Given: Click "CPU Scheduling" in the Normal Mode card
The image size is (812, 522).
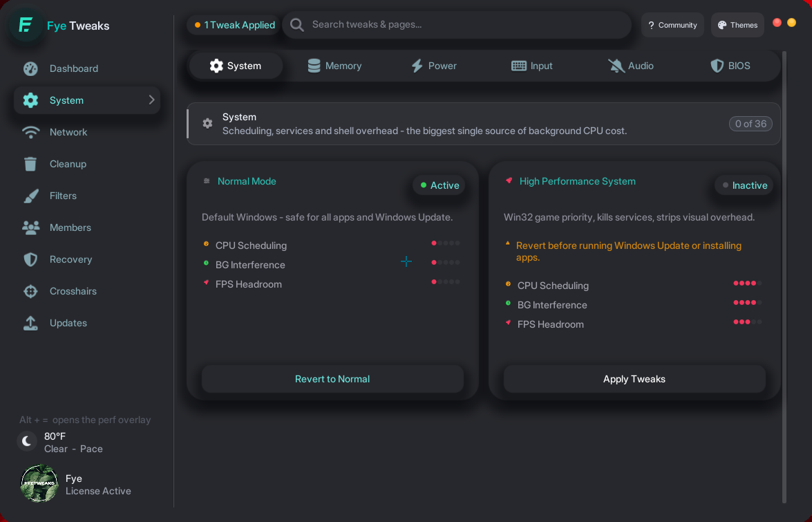Looking at the screenshot, I should pos(251,245).
